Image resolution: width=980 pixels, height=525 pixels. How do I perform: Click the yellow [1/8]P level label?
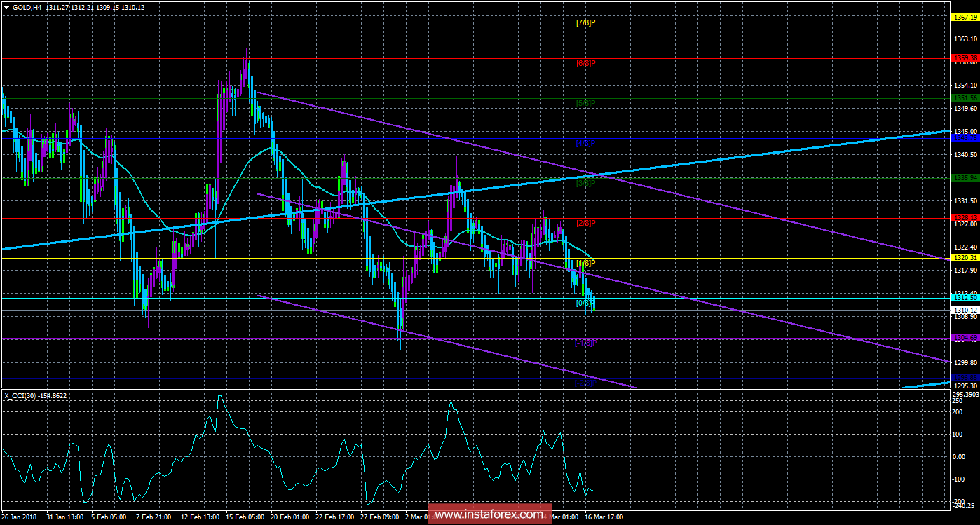(x=585, y=263)
